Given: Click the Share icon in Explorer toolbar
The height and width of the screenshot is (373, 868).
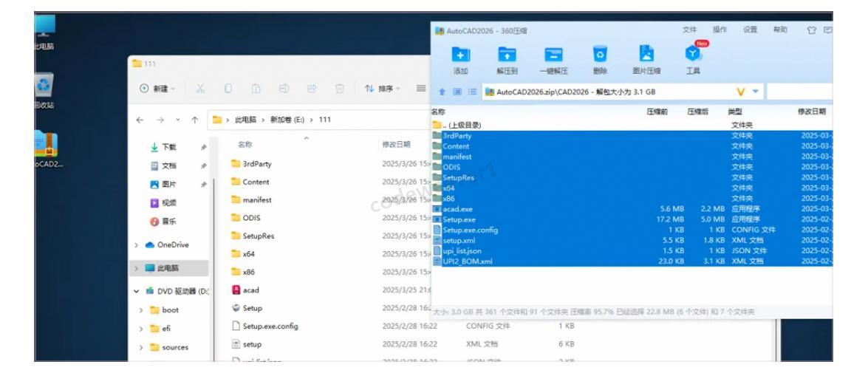Looking at the screenshot, I should [x=312, y=89].
